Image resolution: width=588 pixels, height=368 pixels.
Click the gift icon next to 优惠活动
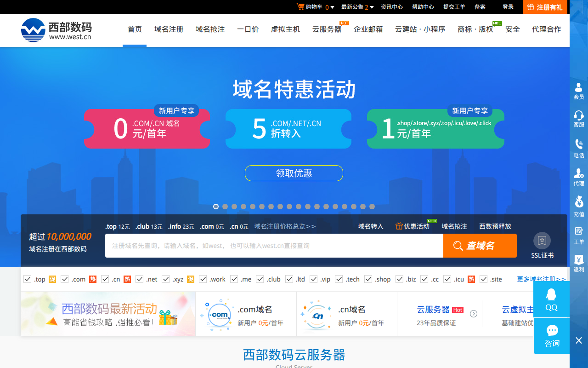click(399, 226)
